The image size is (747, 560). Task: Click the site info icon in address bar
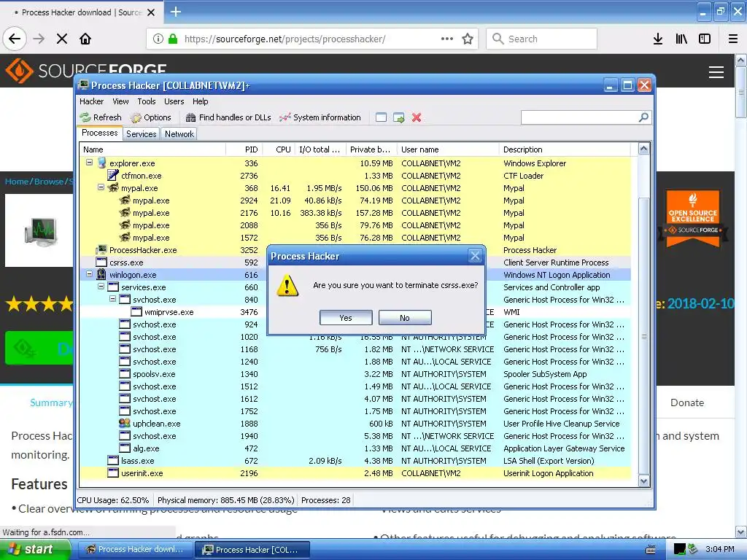[x=158, y=39]
